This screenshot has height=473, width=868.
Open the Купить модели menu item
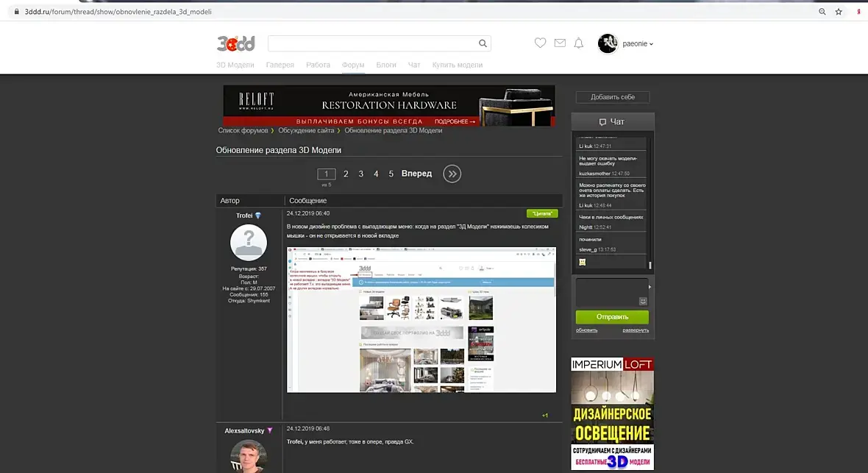coord(458,65)
